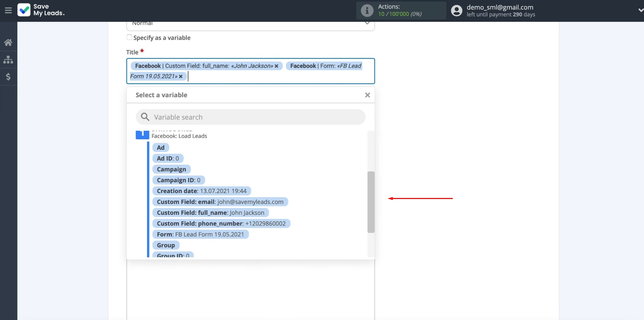This screenshot has height=320, width=644.
Task: Select the Custom Field: full_name variable
Action: (x=210, y=213)
